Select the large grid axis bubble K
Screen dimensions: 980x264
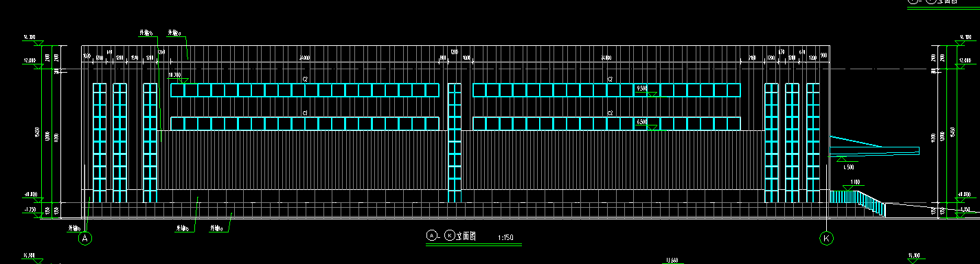825,239
